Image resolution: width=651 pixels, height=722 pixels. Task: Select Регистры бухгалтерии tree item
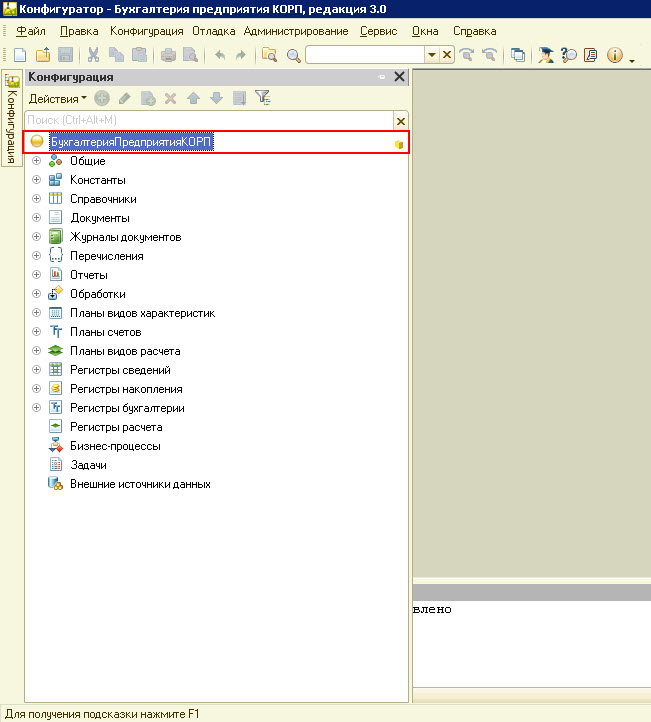click(127, 408)
